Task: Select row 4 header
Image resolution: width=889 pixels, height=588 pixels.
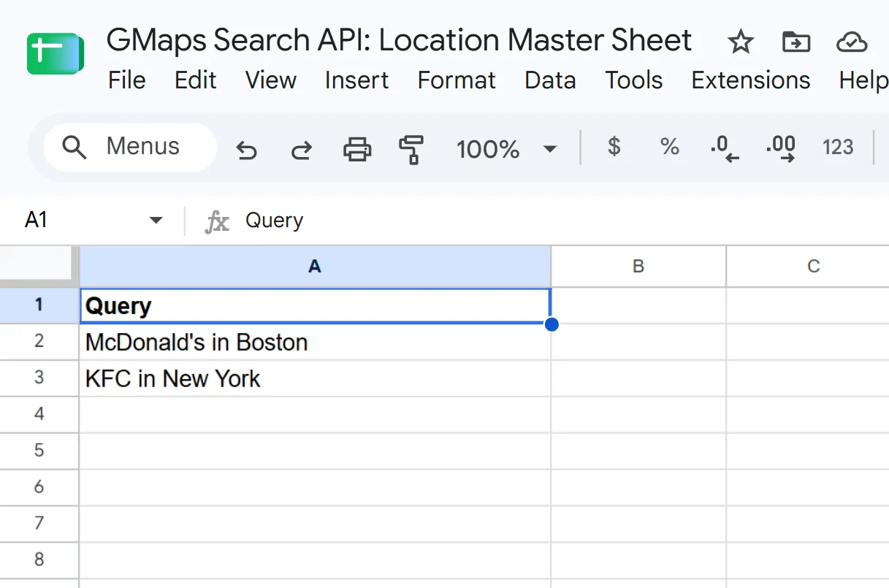Action: [x=39, y=414]
